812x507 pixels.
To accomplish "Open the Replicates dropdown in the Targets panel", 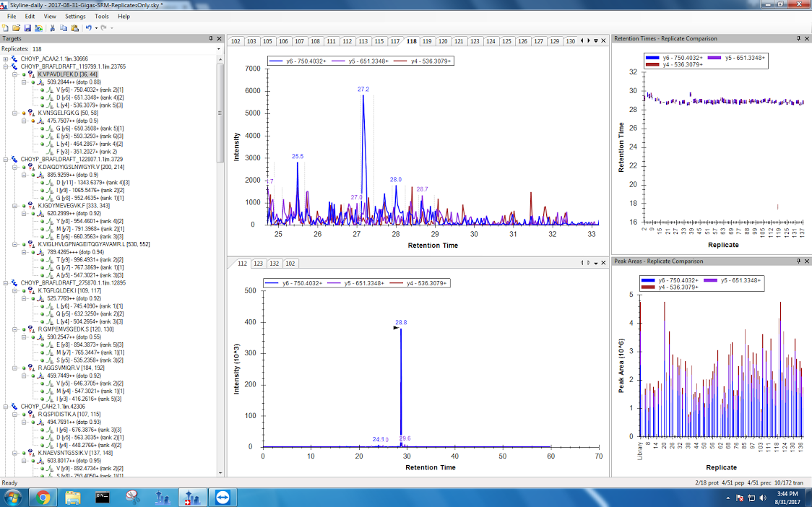I will tap(219, 49).
